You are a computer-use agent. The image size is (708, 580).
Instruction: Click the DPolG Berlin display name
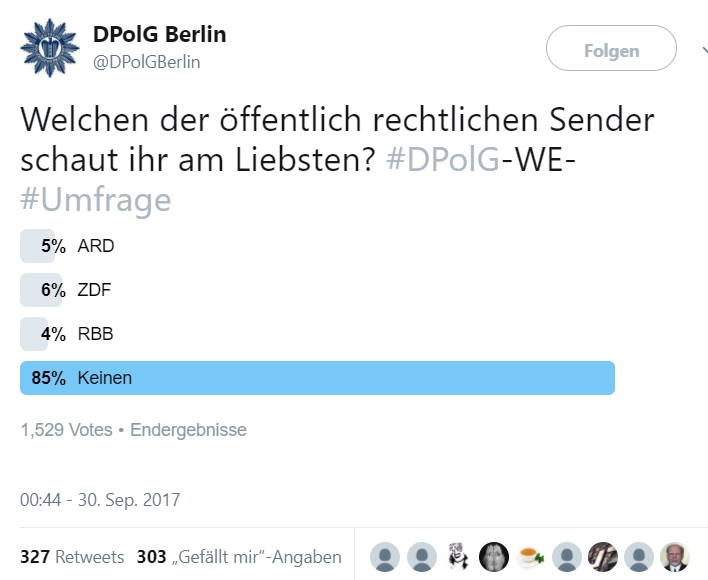159,34
